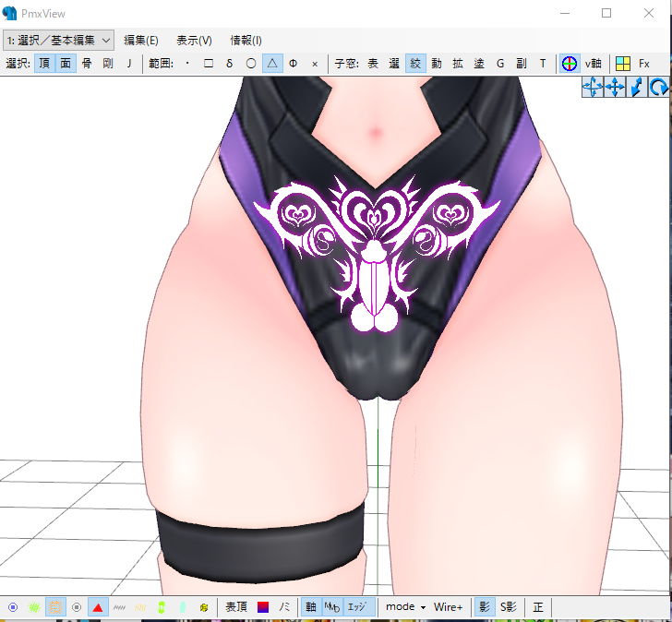The width and height of the screenshot is (672, 622).
Task: Click the × range clear button
Action: [x=315, y=64]
